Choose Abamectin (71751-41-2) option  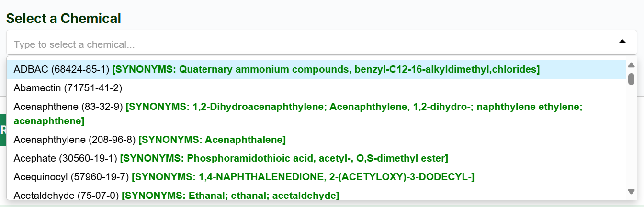tap(68, 88)
